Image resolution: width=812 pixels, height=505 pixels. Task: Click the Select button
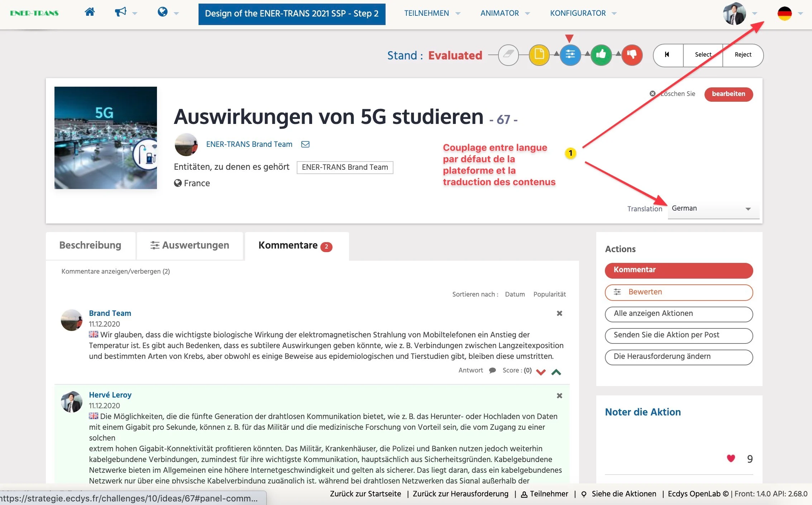703,55
